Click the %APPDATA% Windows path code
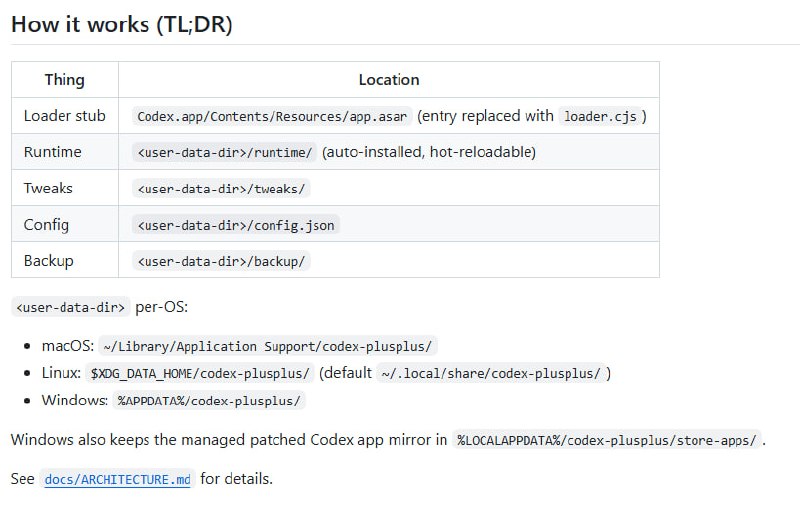 point(209,400)
